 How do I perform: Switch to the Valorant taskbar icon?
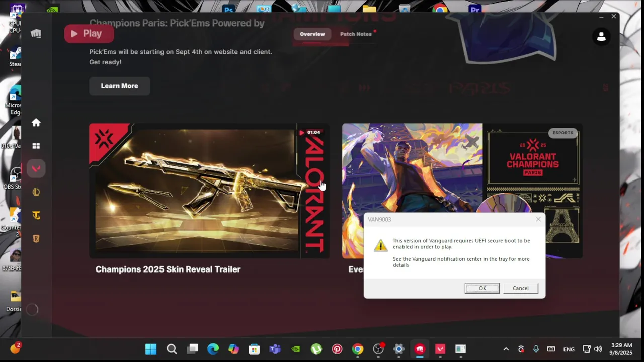click(x=440, y=349)
